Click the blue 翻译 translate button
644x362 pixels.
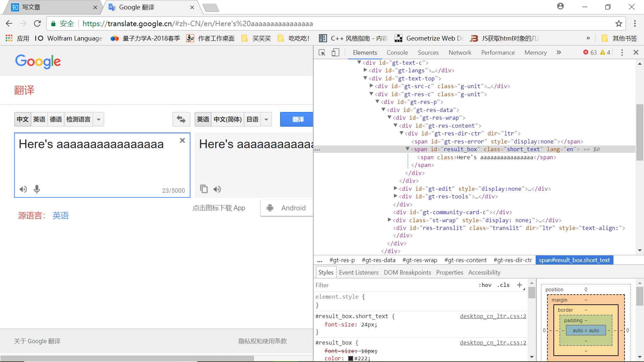pos(297,119)
